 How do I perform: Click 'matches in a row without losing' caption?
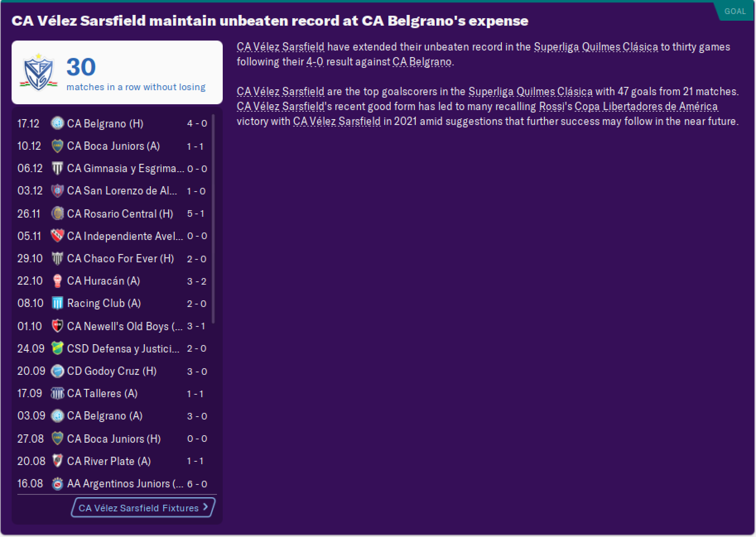(x=136, y=87)
